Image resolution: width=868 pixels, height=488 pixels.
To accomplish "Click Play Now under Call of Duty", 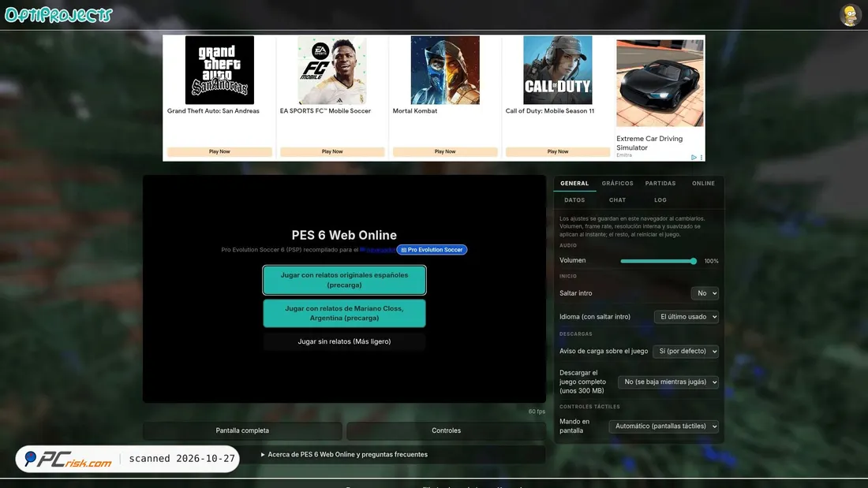I will tap(557, 151).
